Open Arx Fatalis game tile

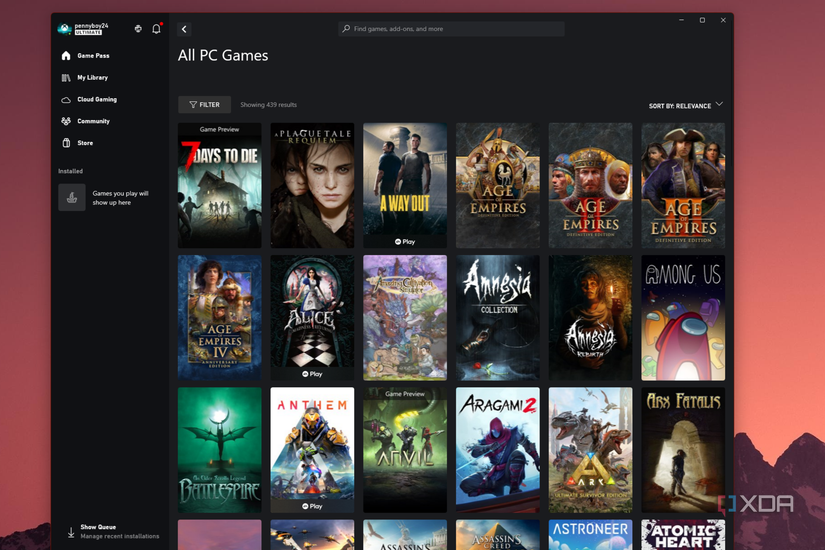click(x=683, y=450)
